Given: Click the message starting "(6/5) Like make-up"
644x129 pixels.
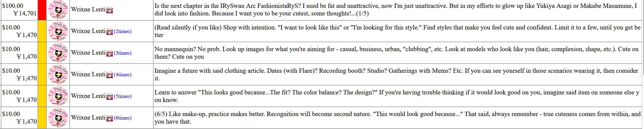Looking at the screenshot, I should 397,118.
